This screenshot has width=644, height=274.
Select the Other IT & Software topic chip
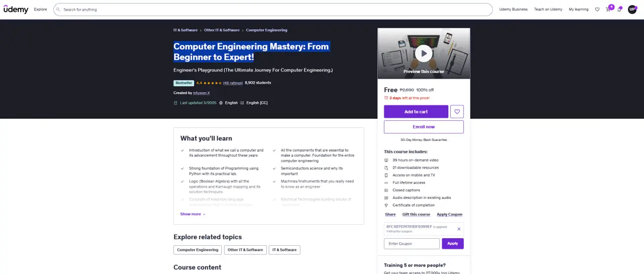245,250
